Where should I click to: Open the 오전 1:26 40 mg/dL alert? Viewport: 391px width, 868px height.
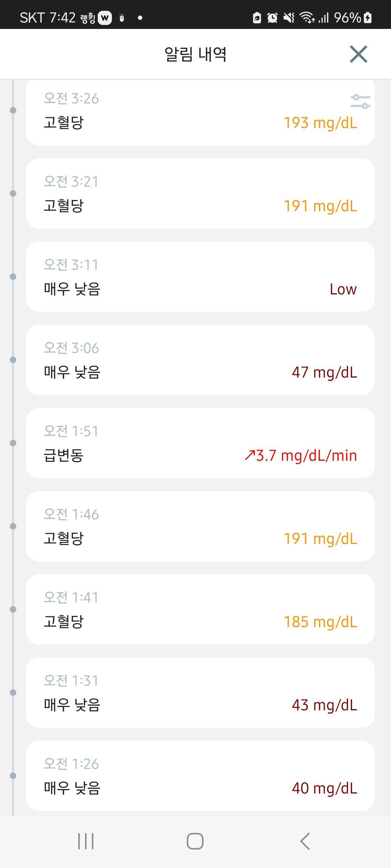click(200, 776)
